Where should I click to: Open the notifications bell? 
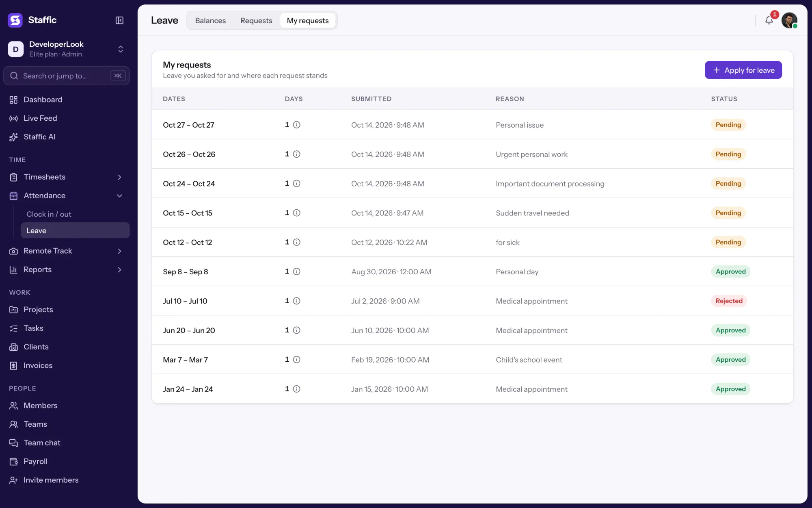click(769, 20)
